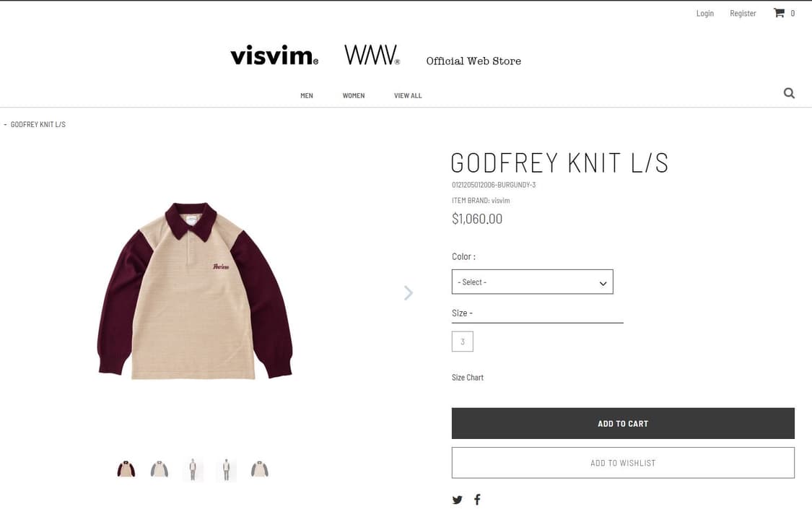Open the WOMEN menu
812x530 pixels.
click(x=354, y=96)
